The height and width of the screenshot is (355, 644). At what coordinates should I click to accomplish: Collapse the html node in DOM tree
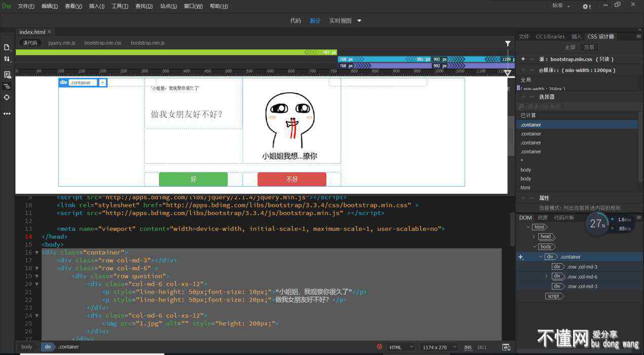528,227
